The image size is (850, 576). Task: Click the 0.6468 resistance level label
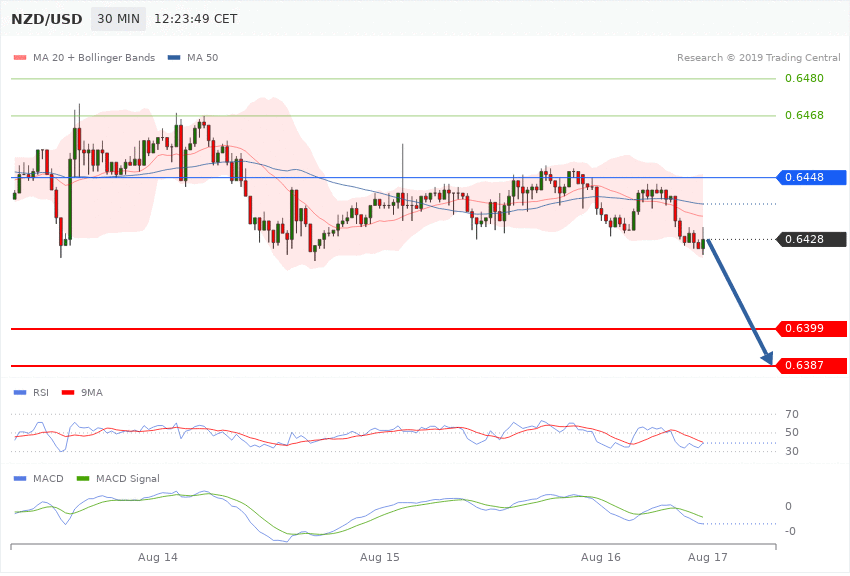pos(804,115)
